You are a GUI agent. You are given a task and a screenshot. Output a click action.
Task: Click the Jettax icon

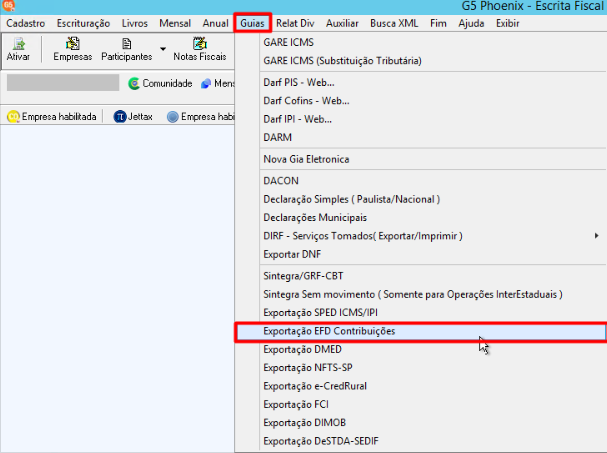[120, 116]
